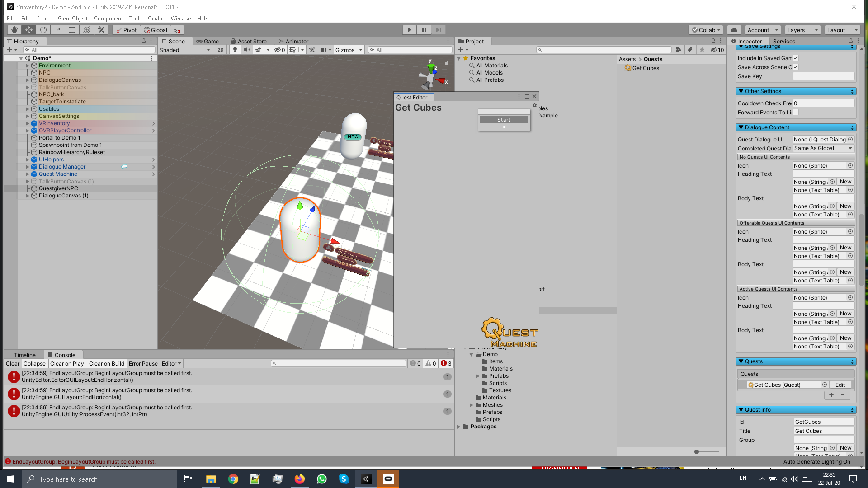Screen dimensions: 868x488
Task: Switch to Timeline tab
Action: tap(21, 355)
